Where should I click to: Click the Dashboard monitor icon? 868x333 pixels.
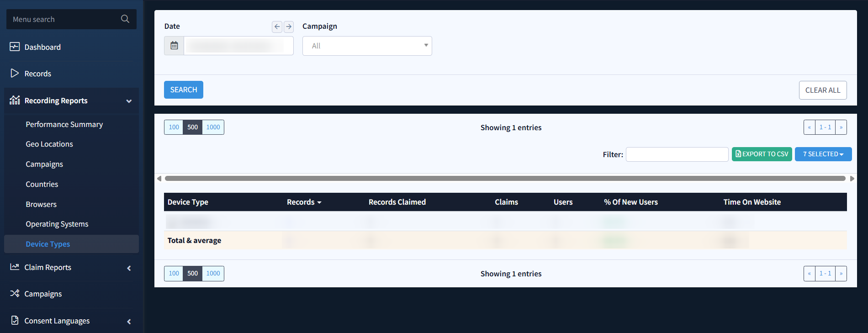[x=15, y=47]
